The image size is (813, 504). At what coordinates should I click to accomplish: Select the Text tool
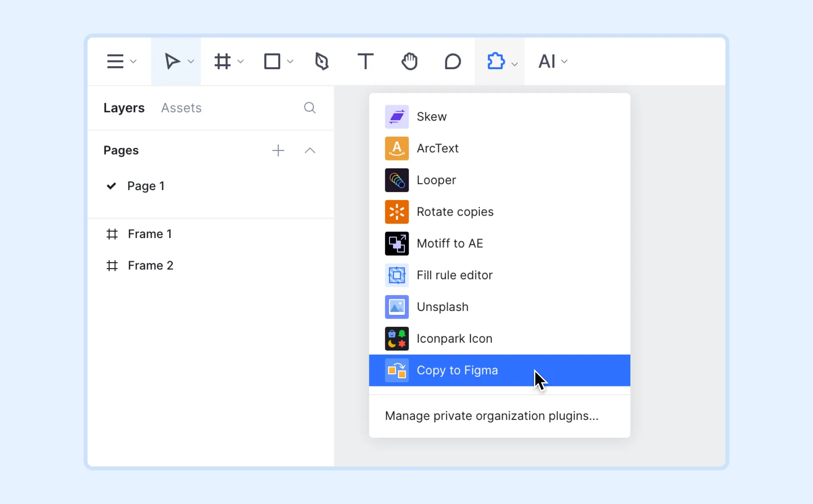point(366,61)
